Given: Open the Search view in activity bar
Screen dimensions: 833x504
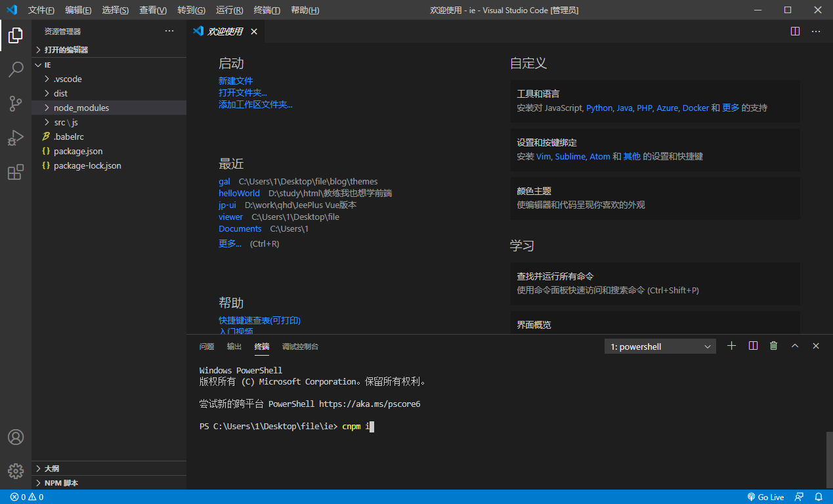Looking at the screenshot, I should (x=15, y=70).
